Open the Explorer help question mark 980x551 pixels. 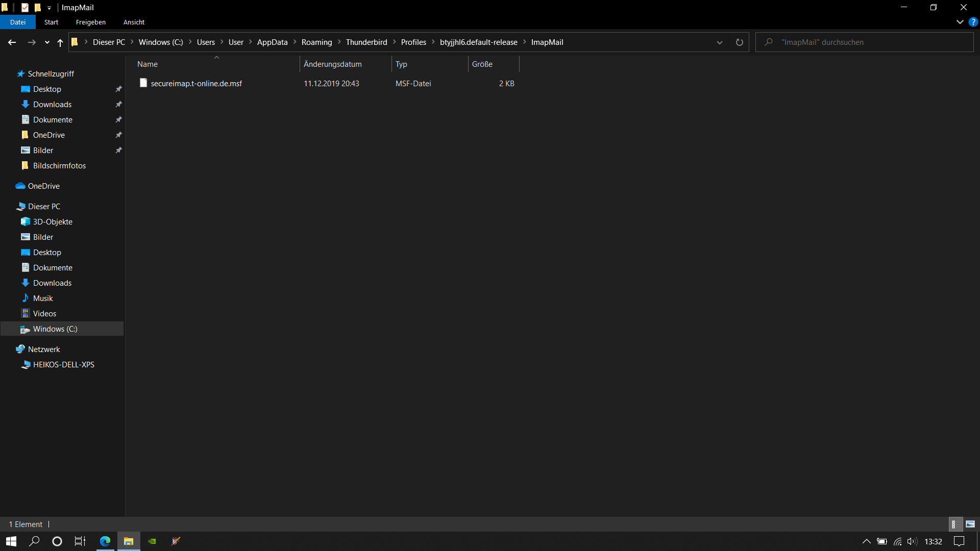973,22
